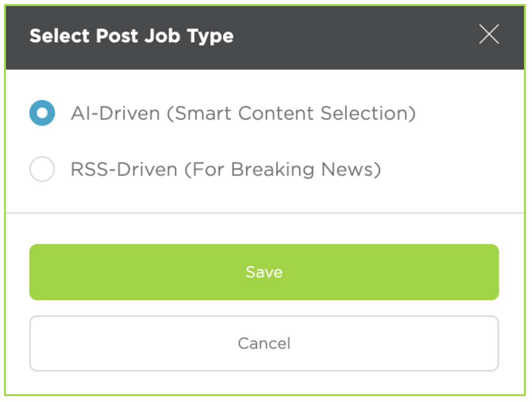Click the Select Post Job Type title
The image size is (532, 402).
pyautogui.click(x=131, y=36)
